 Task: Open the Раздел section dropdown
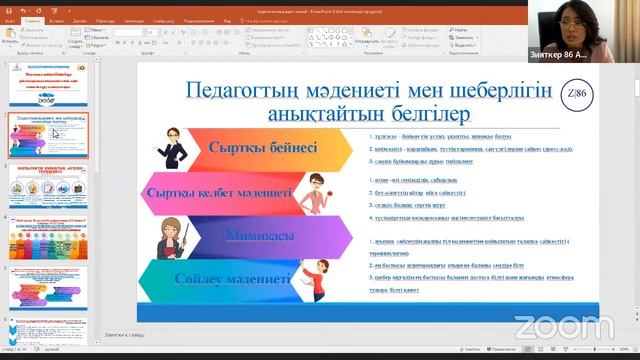96,45
